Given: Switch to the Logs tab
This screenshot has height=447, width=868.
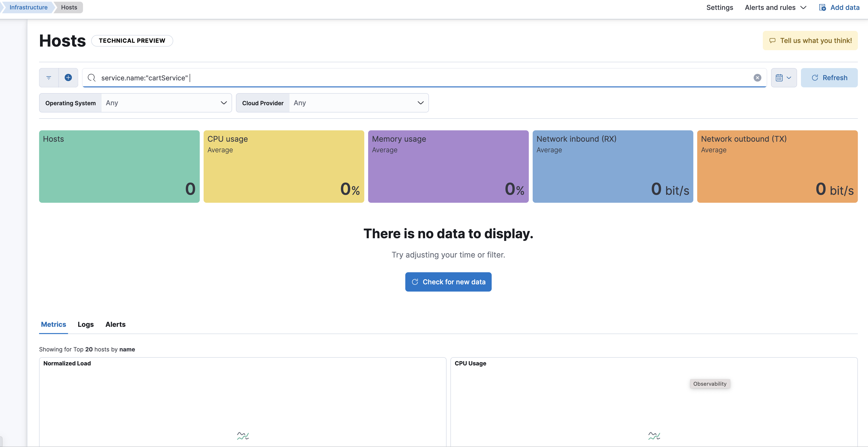Looking at the screenshot, I should pos(85,324).
